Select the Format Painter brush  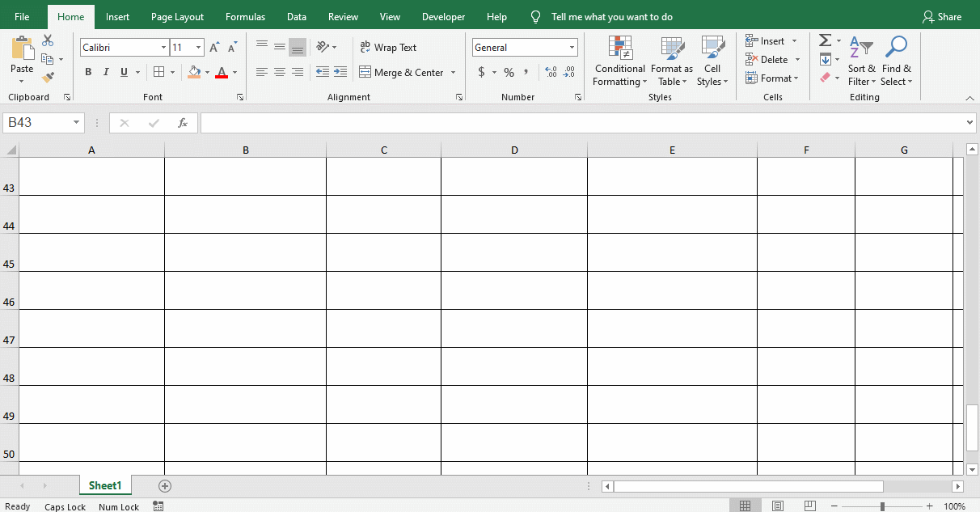click(x=48, y=78)
